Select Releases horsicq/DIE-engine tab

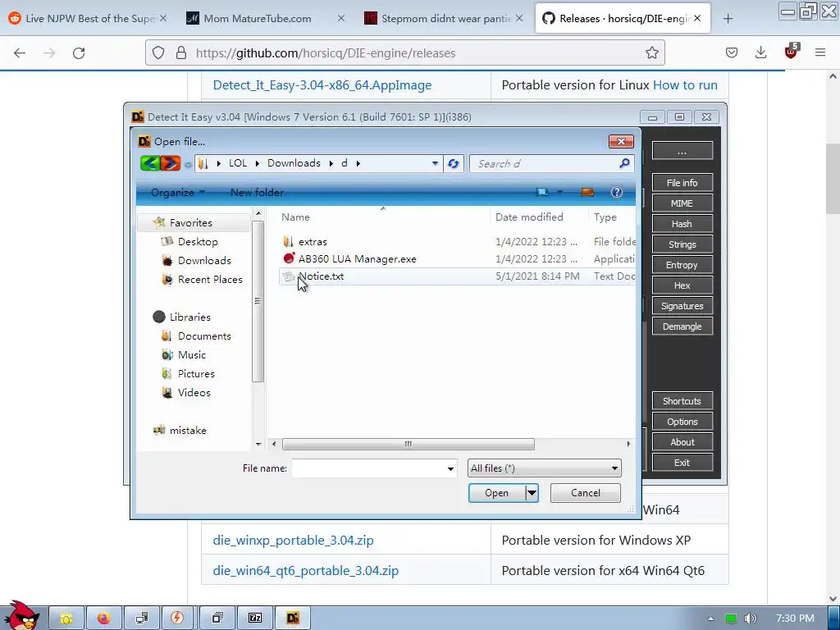point(623,19)
